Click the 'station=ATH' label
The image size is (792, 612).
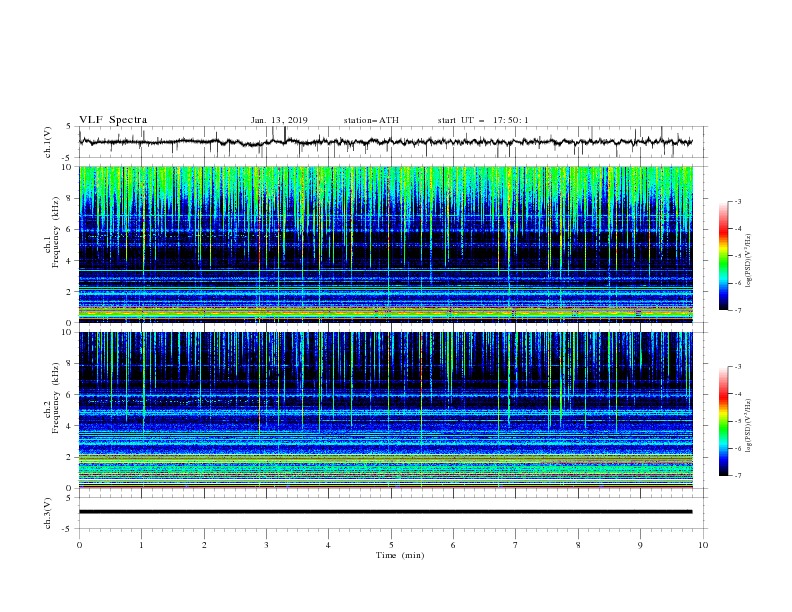tap(371, 120)
